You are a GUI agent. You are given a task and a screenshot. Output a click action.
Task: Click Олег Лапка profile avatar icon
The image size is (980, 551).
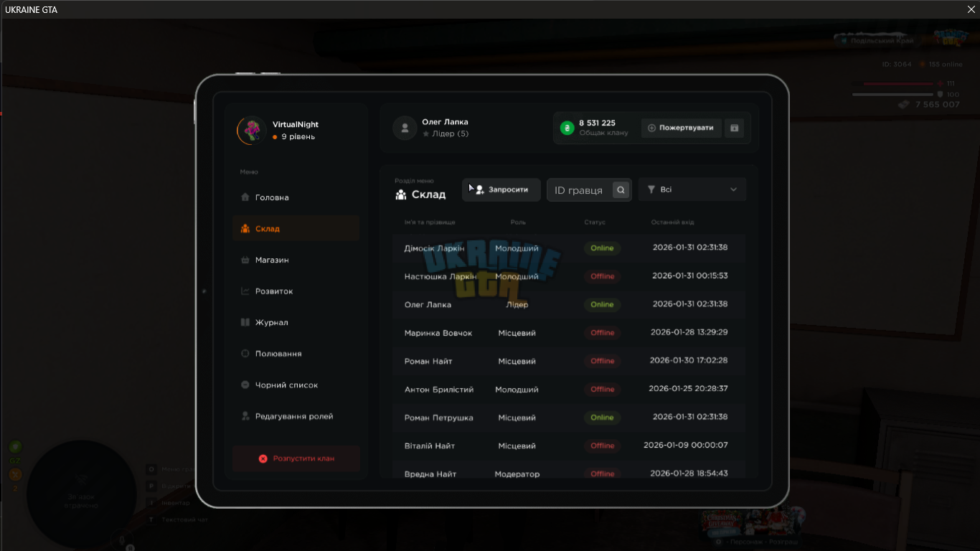click(x=405, y=128)
